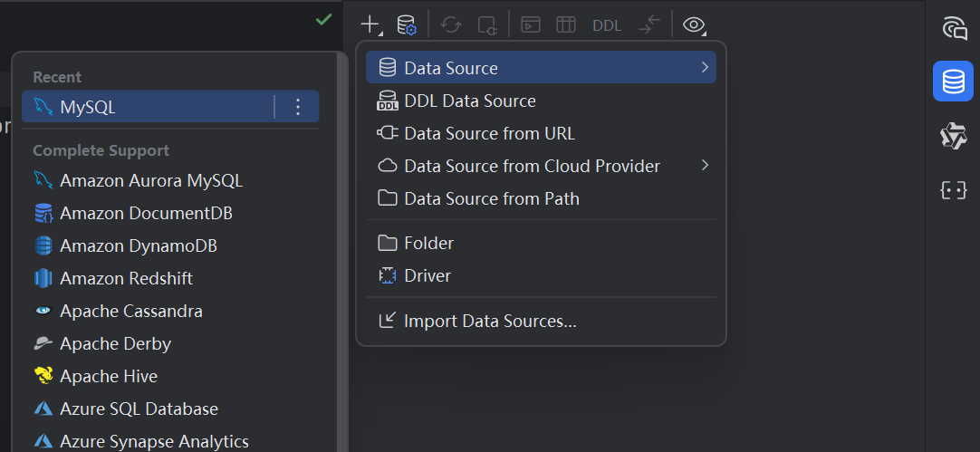Select Amazon DocumentDB
Viewport: 980px width, 452px height.
click(170, 213)
